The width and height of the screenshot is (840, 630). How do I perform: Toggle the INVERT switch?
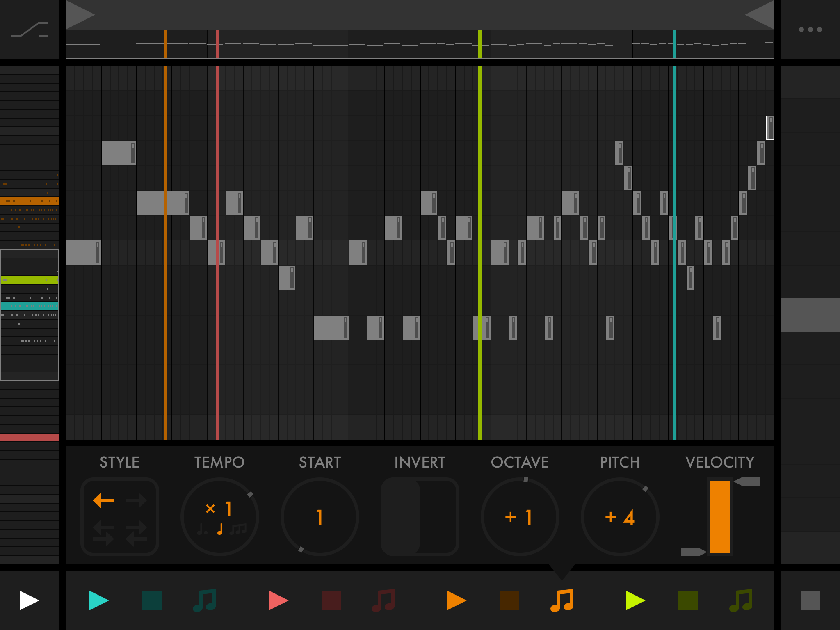pyautogui.click(x=420, y=517)
